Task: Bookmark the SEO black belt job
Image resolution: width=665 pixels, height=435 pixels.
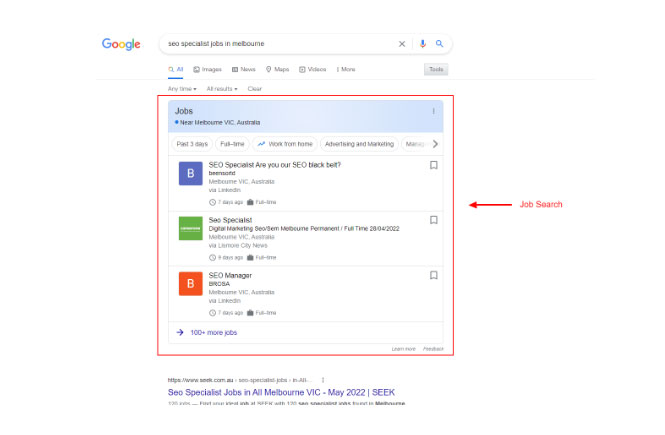Action: coord(433,165)
